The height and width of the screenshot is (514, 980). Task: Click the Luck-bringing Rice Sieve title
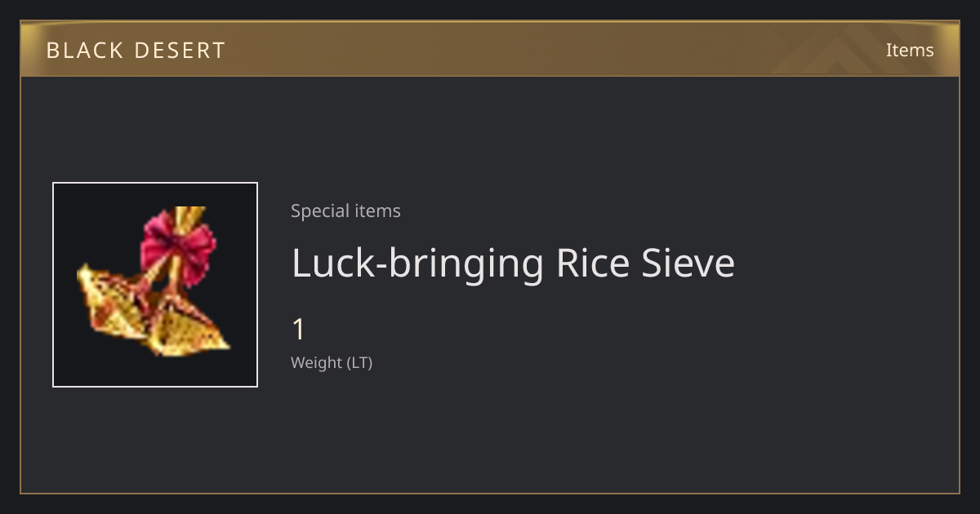pyautogui.click(x=513, y=264)
